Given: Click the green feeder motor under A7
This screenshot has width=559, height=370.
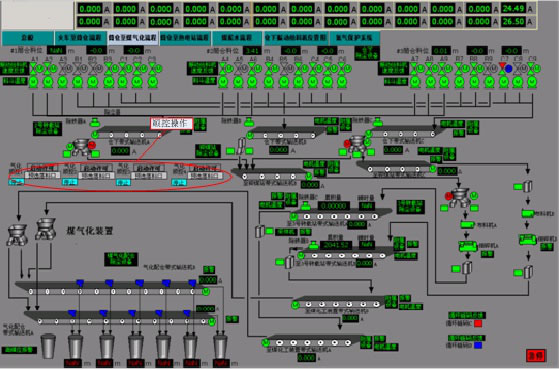Looking at the screenshot, I should click(x=415, y=82).
